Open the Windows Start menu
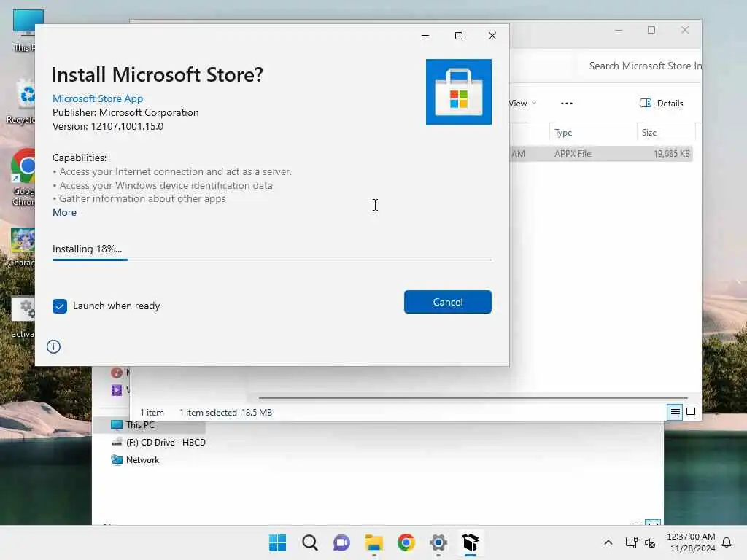 click(278, 542)
